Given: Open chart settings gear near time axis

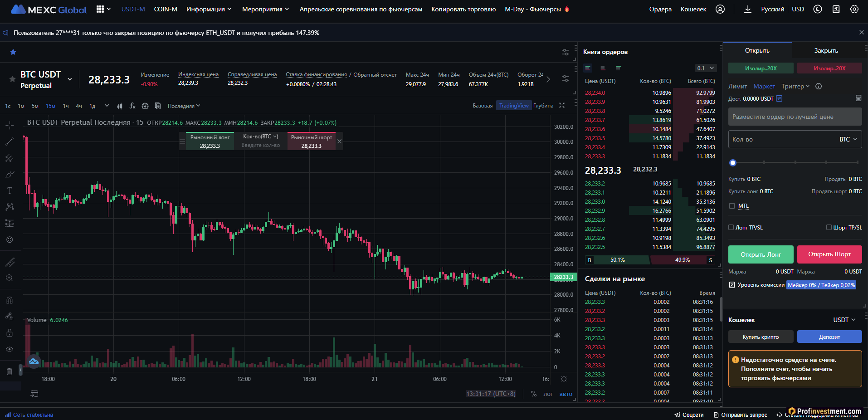Looking at the screenshot, I should coord(564,379).
